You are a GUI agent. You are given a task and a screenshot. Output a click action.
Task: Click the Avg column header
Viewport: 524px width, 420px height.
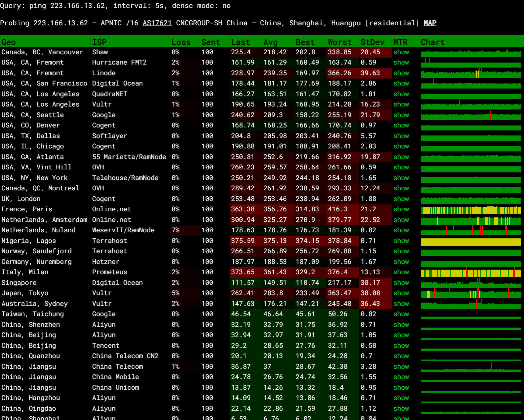[270, 42]
